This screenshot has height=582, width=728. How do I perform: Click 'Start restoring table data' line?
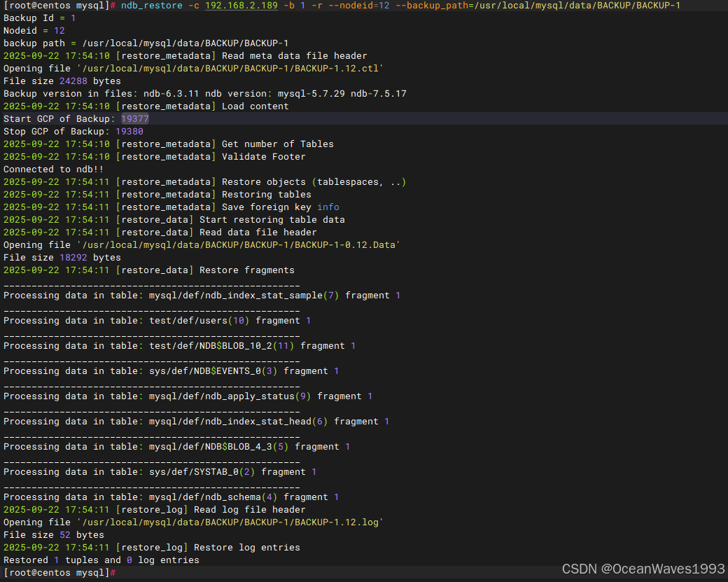pos(174,219)
